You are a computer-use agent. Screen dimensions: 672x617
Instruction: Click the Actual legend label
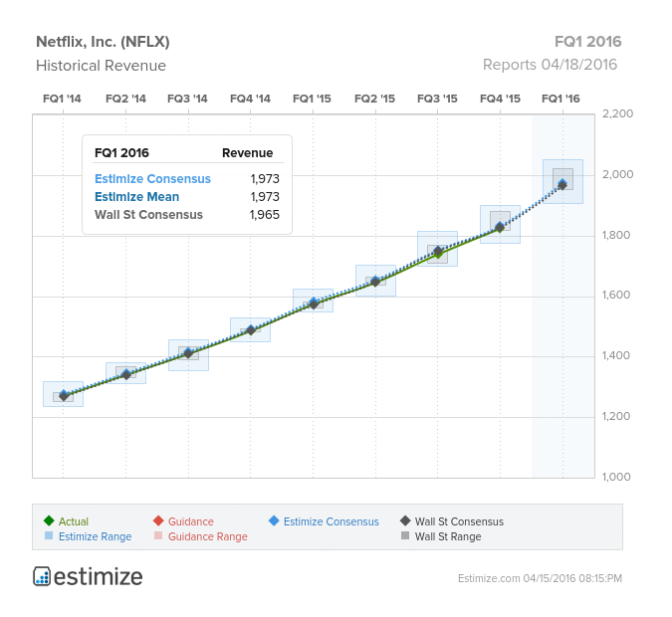click(74, 521)
